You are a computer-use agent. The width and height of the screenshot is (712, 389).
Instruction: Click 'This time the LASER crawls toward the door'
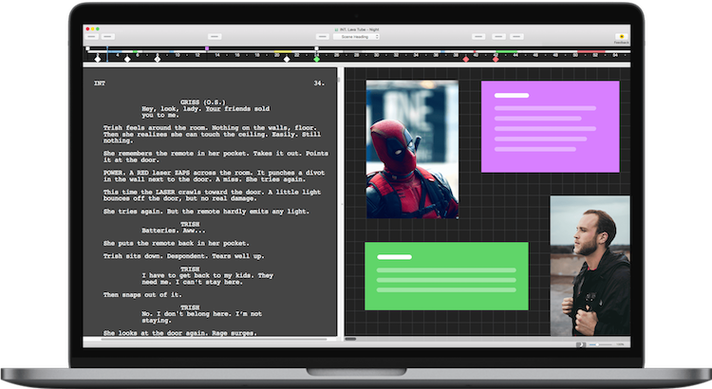pos(212,192)
